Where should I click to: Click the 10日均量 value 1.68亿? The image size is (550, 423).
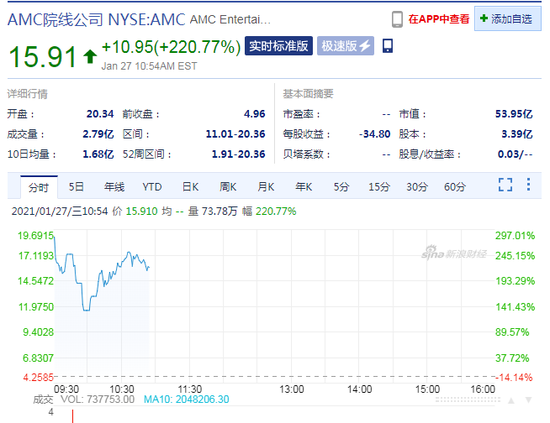pyautogui.click(x=98, y=154)
